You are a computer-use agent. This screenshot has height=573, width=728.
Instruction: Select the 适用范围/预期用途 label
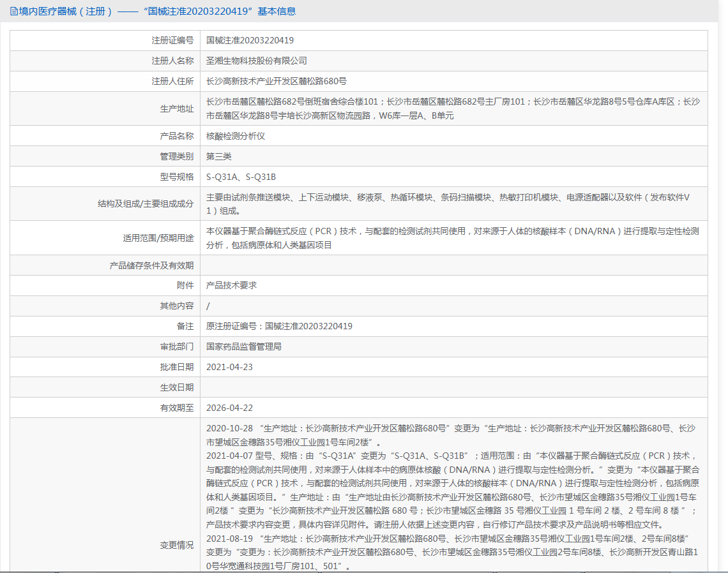[158, 238]
